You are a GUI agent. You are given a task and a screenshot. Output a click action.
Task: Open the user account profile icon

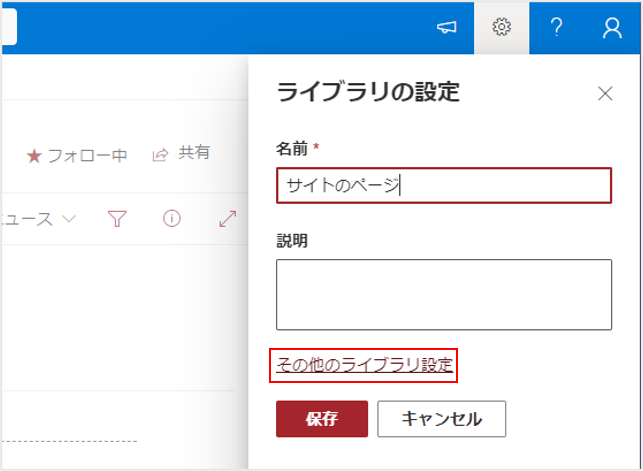click(x=612, y=28)
